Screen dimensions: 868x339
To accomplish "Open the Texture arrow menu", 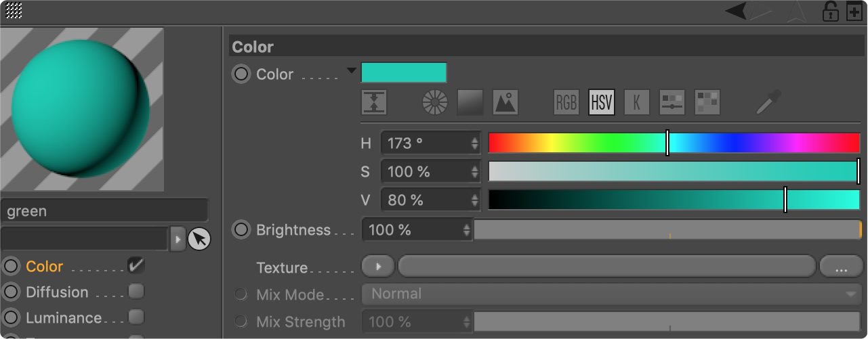I will coord(378,267).
